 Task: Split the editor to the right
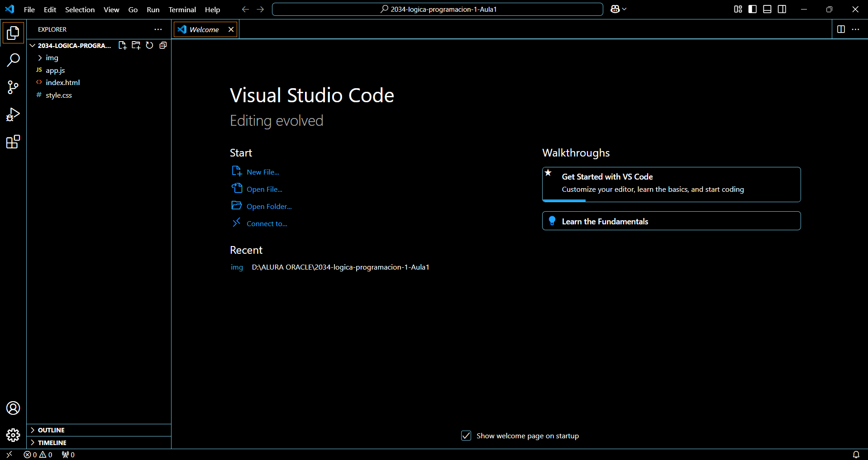point(841,29)
